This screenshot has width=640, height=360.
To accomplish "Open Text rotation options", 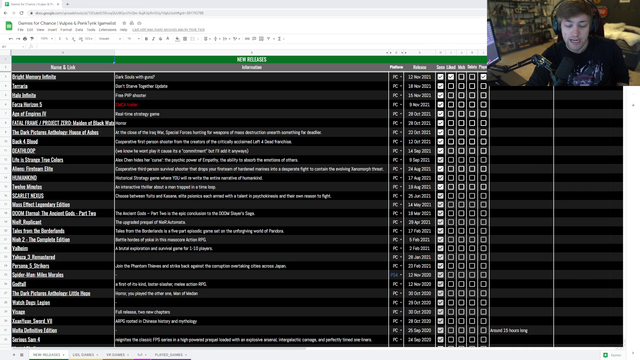I will 236,39.
